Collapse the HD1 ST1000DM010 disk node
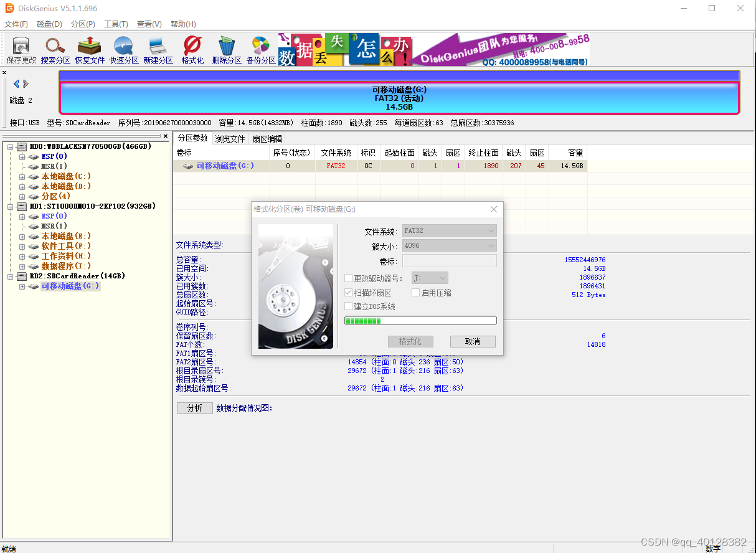Image resolution: width=756 pixels, height=553 pixels. [x=10, y=206]
